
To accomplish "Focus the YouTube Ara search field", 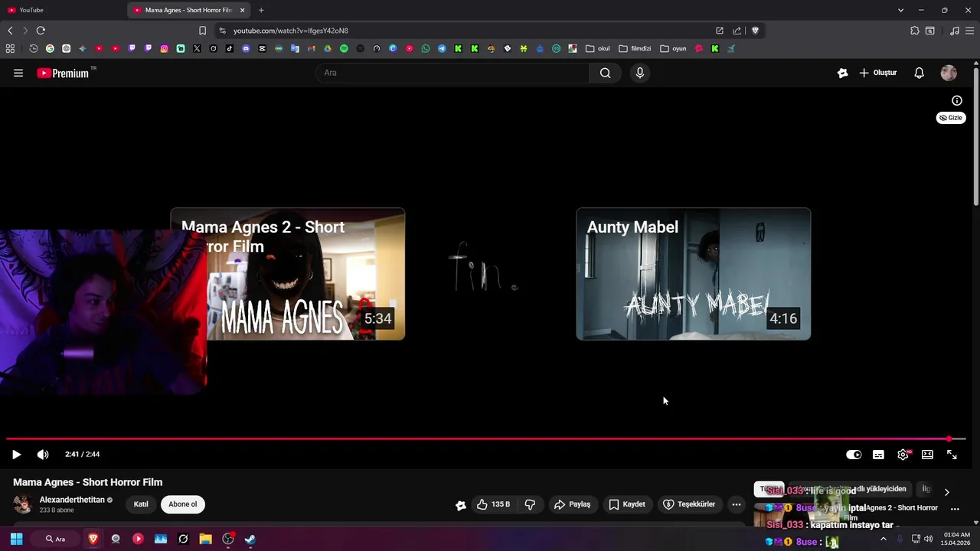I will 452,73.
